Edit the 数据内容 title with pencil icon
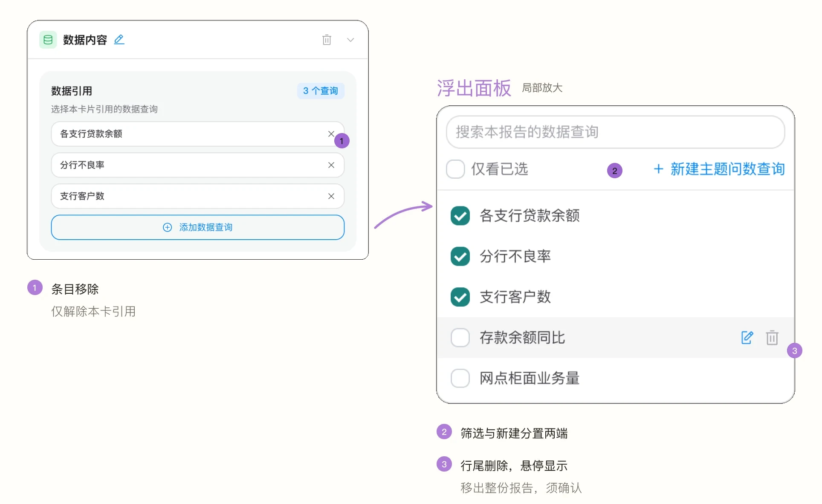Screen dimensions: 822x504 click(119, 40)
